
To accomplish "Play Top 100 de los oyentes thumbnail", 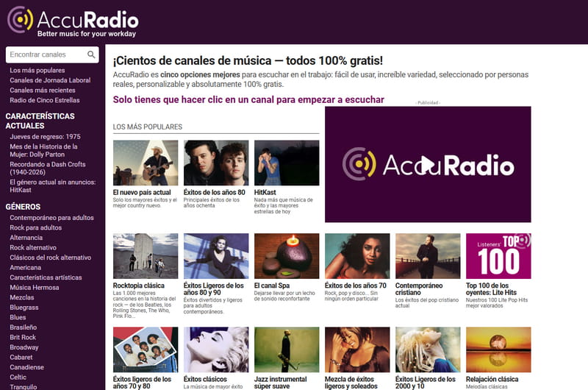I will tap(498, 256).
